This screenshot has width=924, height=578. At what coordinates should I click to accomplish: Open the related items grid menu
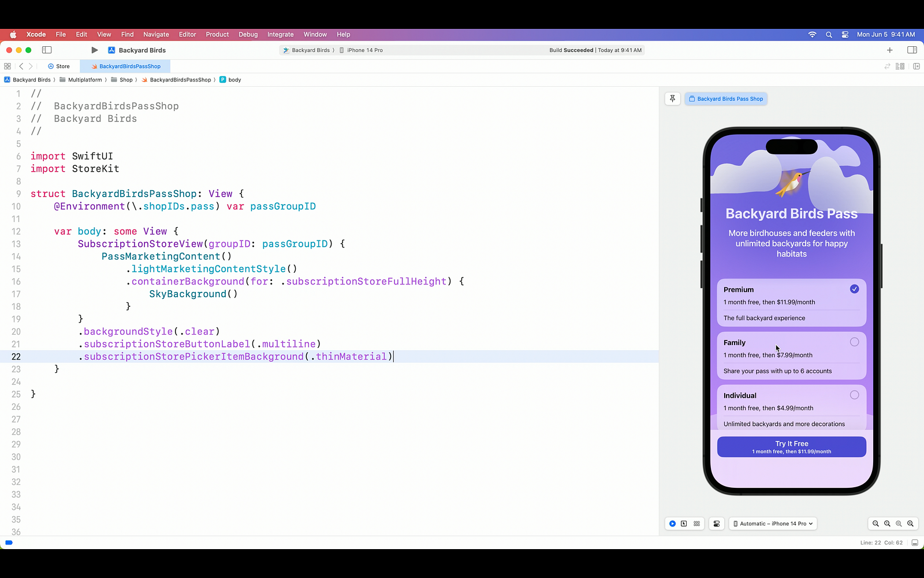point(8,66)
